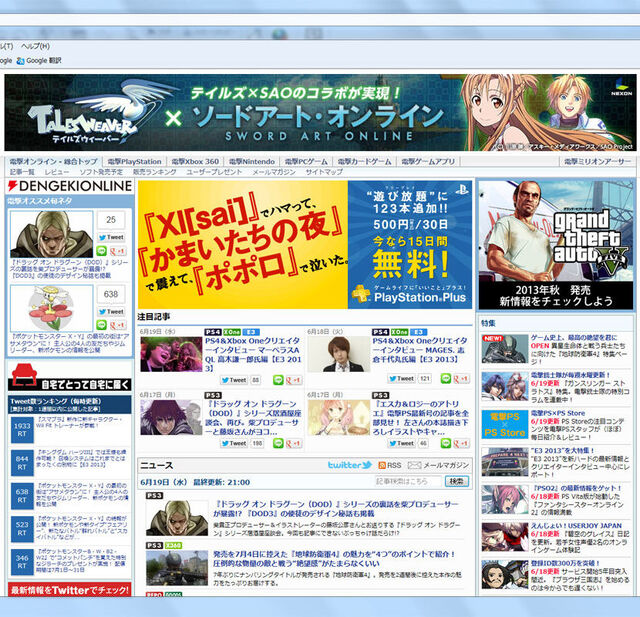
Task: Open 最新情報をTwitterでチェック! banner
Action: click(70, 590)
